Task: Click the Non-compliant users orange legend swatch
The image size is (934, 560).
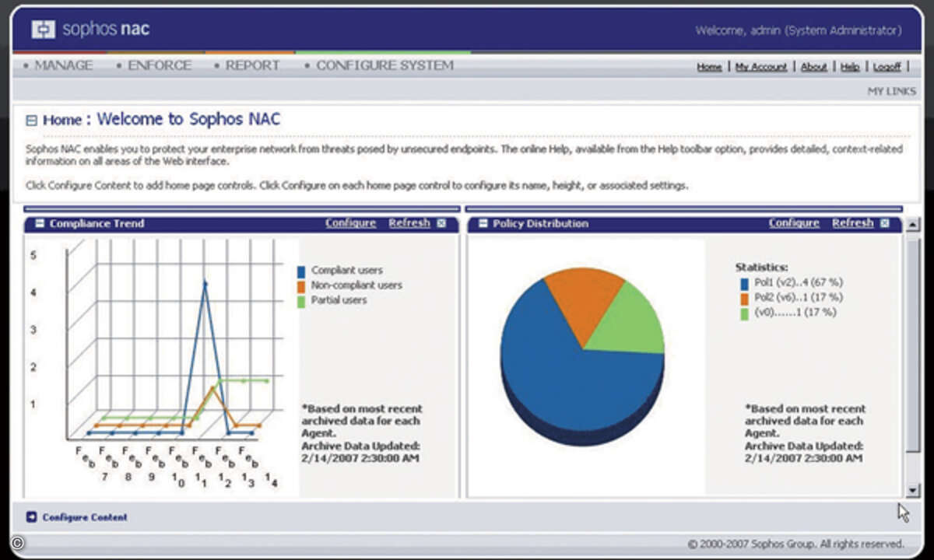Action: pyautogui.click(x=301, y=286)
